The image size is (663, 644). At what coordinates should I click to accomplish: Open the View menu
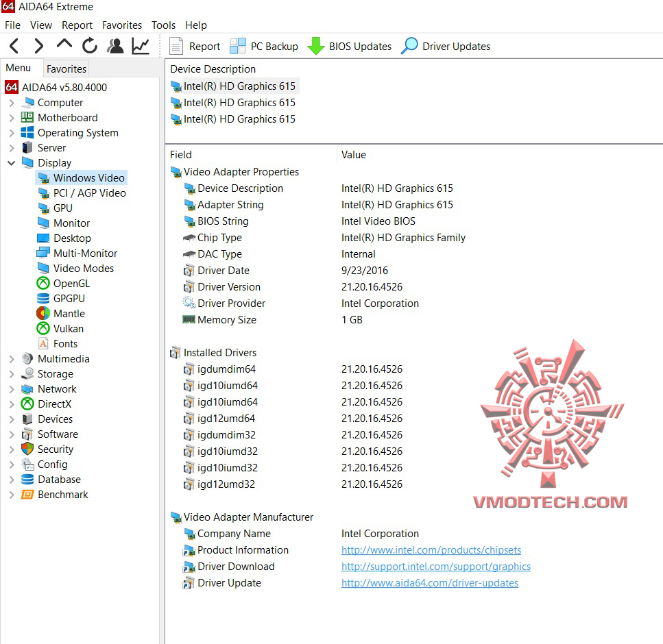[41, 25]
